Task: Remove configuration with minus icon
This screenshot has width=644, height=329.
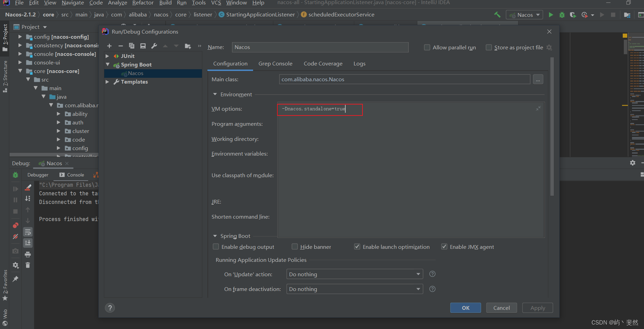Action: point(120,46)
